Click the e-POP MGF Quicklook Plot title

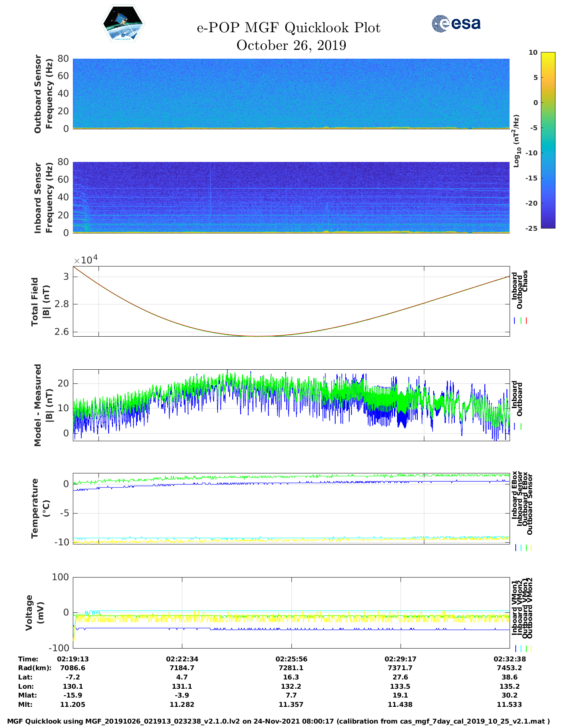point(288,28)
